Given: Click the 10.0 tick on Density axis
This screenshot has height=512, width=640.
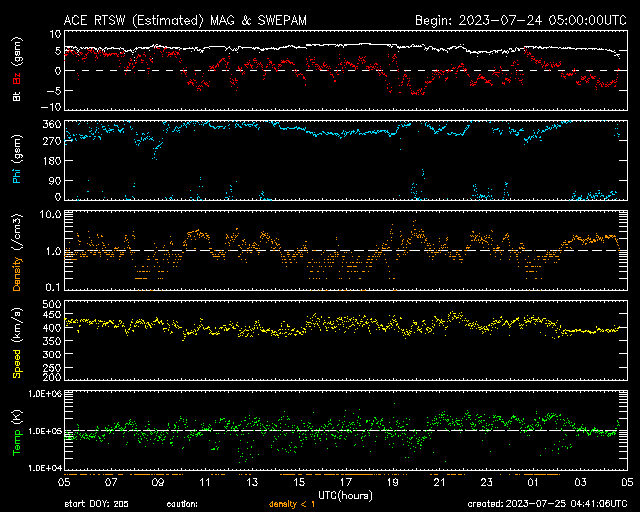Looking at the screenshot, I should [x=45, y=214].
